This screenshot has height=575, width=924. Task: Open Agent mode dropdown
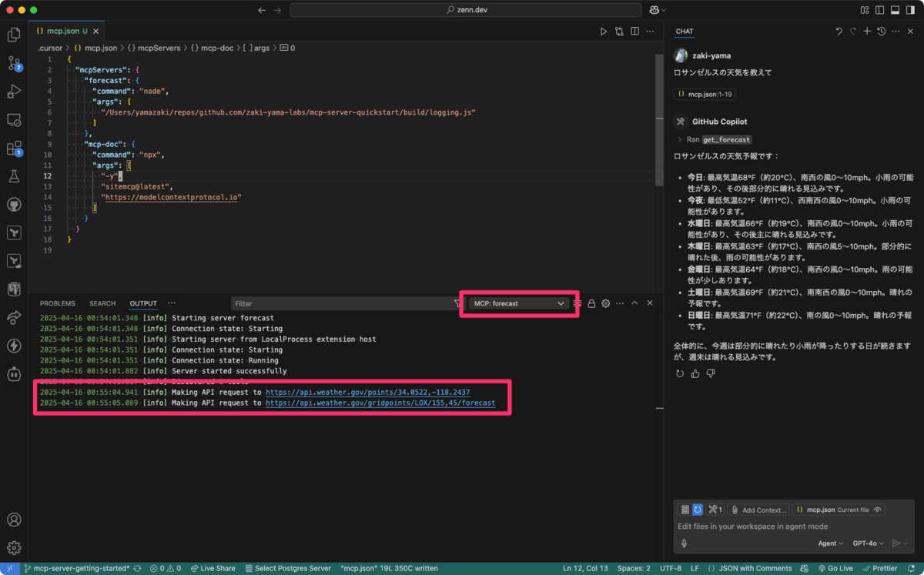click(x=830, y=543)
